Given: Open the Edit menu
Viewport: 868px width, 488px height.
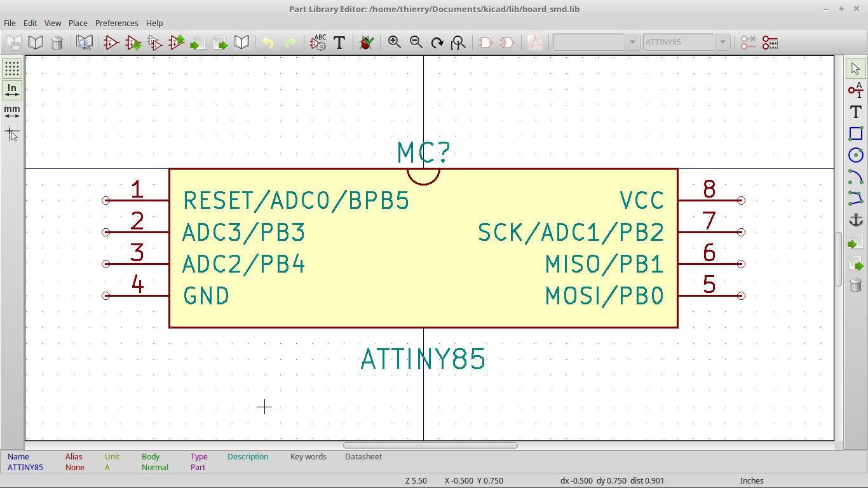Looking at the screenshot, I should pyautogui.click(x=31, y=23).
